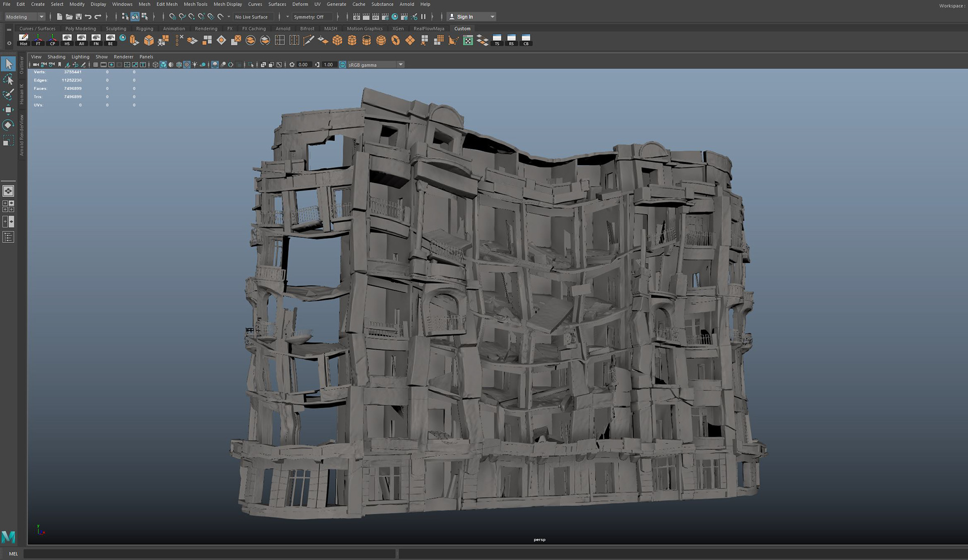Image resolution: width=968 pixels, height=560 pixels.
Task: Click the CP shelf icon
Action: 52,40
